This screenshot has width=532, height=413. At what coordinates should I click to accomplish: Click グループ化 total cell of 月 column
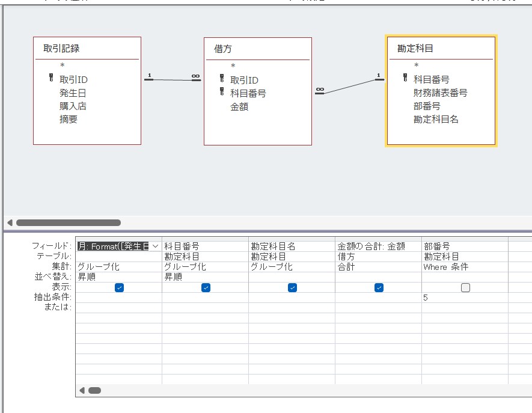point(119,267)
